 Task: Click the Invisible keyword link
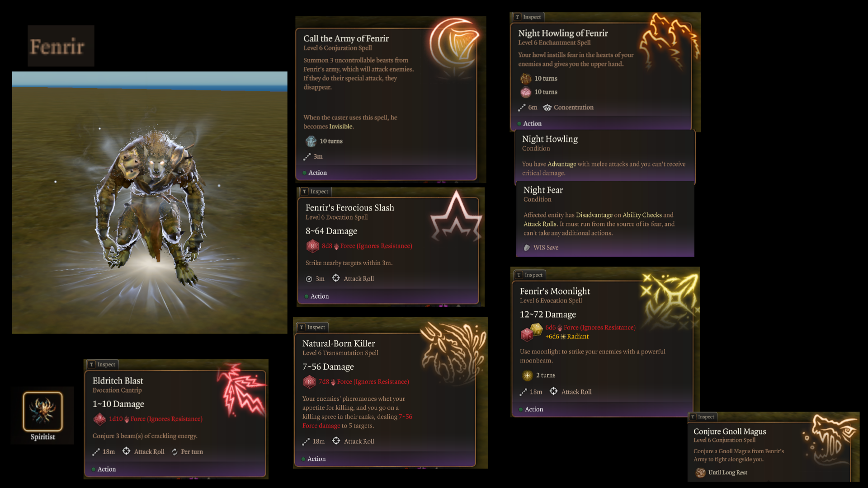[341, 127]
